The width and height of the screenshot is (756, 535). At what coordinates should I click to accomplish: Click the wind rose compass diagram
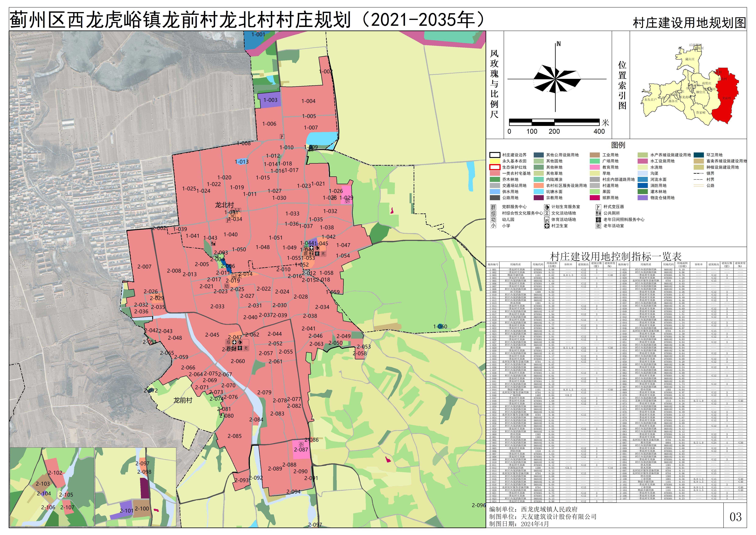556,79
